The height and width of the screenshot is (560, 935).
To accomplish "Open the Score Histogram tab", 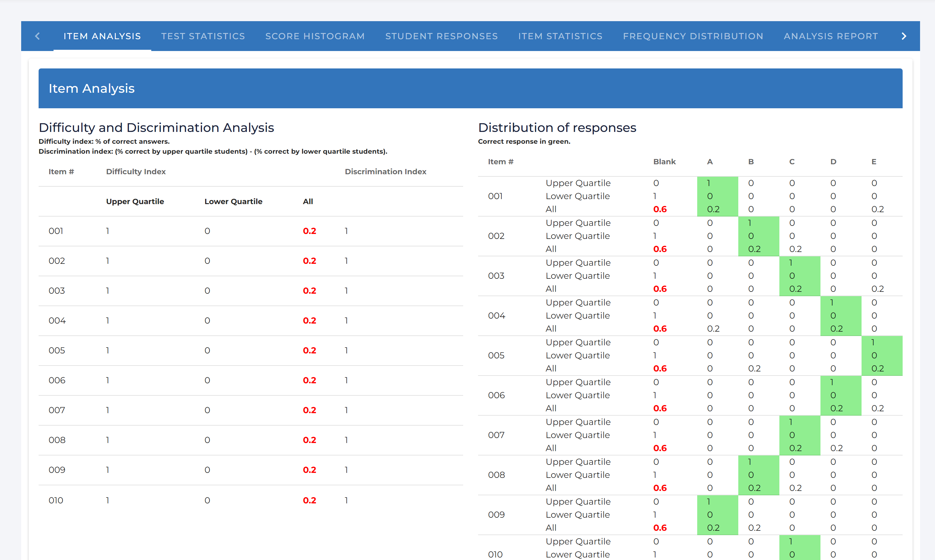I will point(315,36).
